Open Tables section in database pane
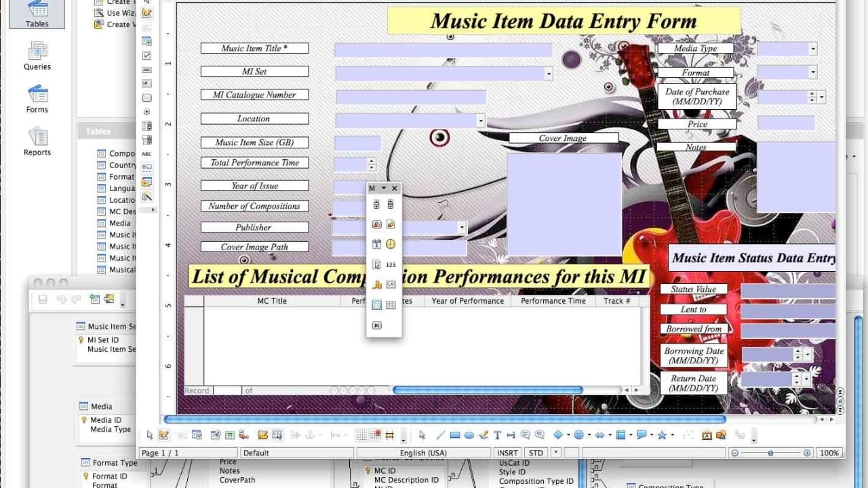The width and height of the screenshot is (868, 488). click(x=37, y=14)
